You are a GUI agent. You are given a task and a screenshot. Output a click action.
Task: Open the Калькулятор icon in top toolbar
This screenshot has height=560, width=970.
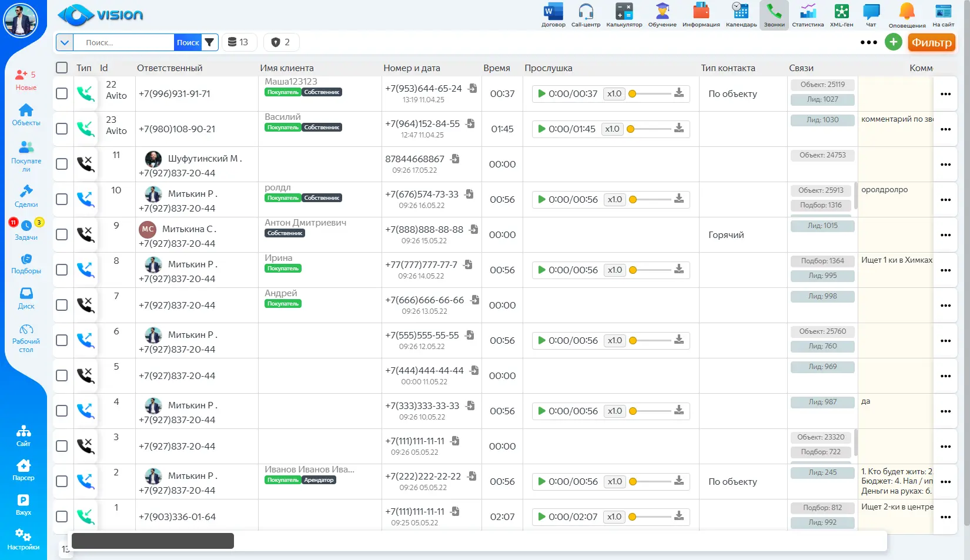624,12
